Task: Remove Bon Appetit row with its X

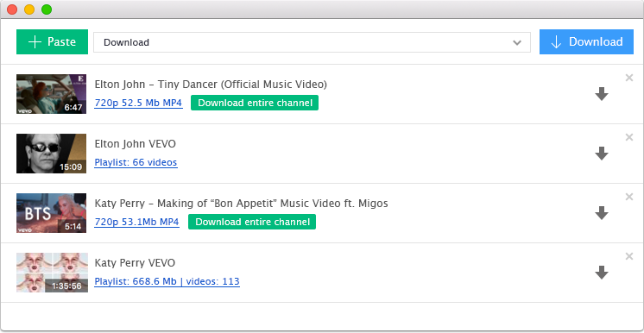Action: coord(629,197)
